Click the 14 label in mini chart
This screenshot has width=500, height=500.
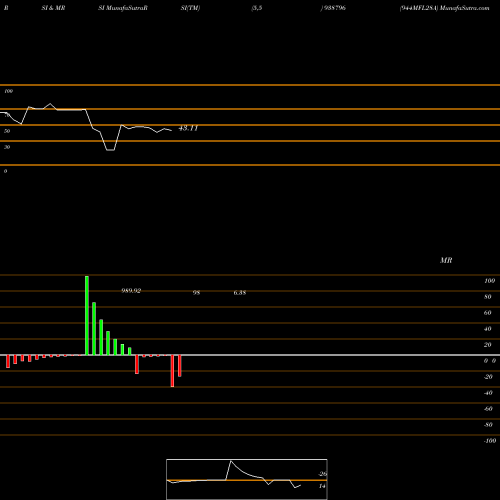pyautogui.click(x=322, y=486)
